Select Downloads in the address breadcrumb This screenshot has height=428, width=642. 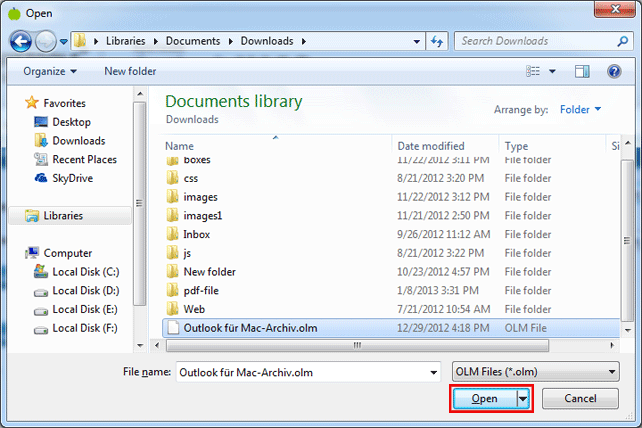pos(267,41)
